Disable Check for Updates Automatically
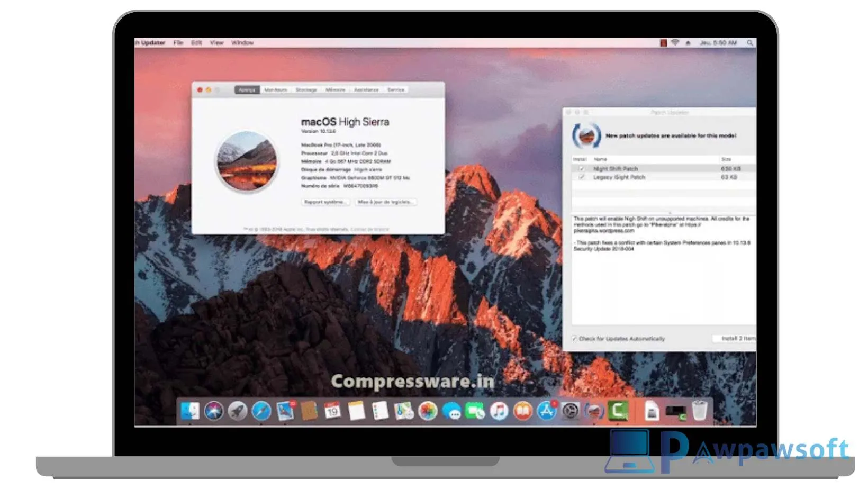 574,338
